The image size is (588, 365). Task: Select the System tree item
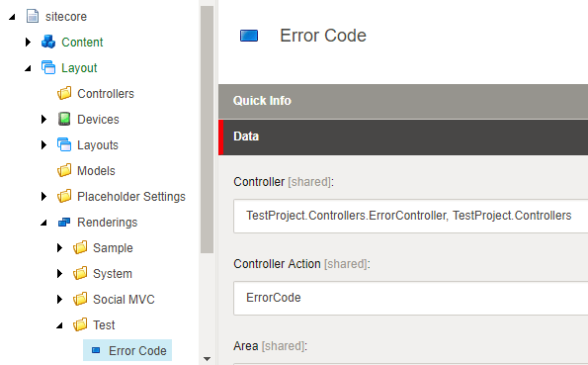coord(113,274)
